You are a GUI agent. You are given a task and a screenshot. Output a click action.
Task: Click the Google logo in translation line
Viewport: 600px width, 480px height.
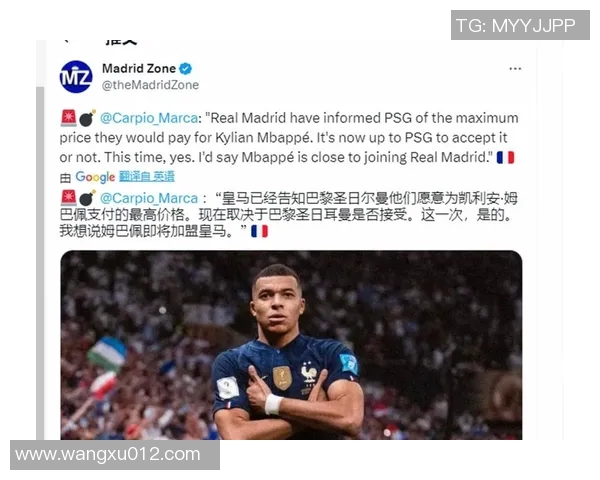point(95,177)
